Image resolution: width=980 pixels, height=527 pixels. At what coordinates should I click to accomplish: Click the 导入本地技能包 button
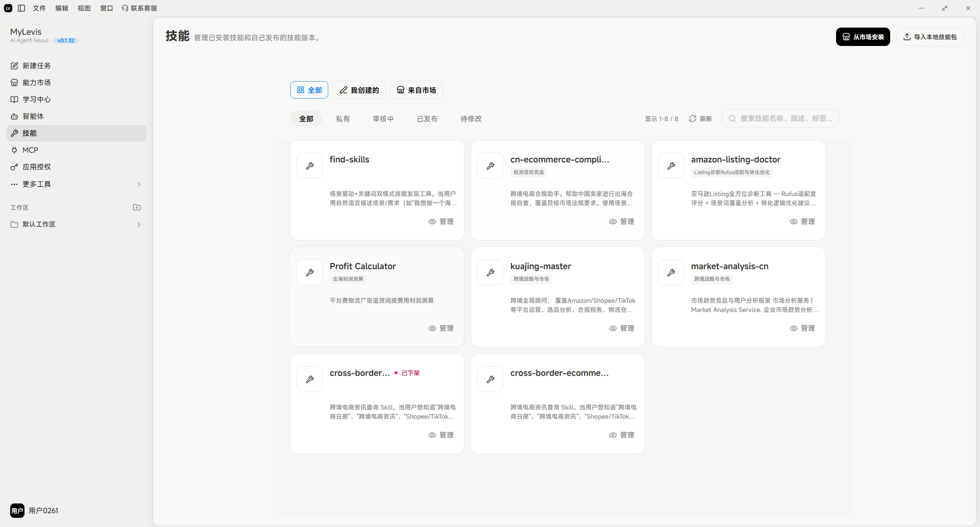coord(930,37)
